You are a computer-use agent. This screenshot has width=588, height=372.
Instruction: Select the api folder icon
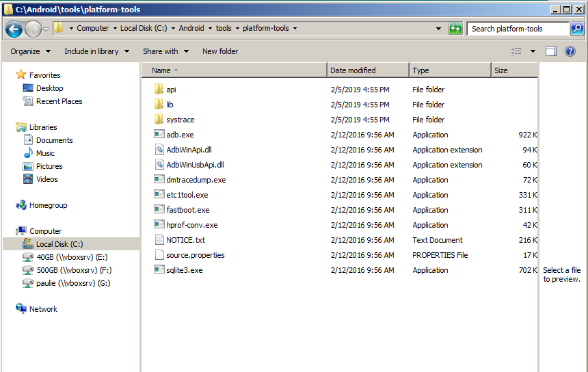(x=159, y=90)
